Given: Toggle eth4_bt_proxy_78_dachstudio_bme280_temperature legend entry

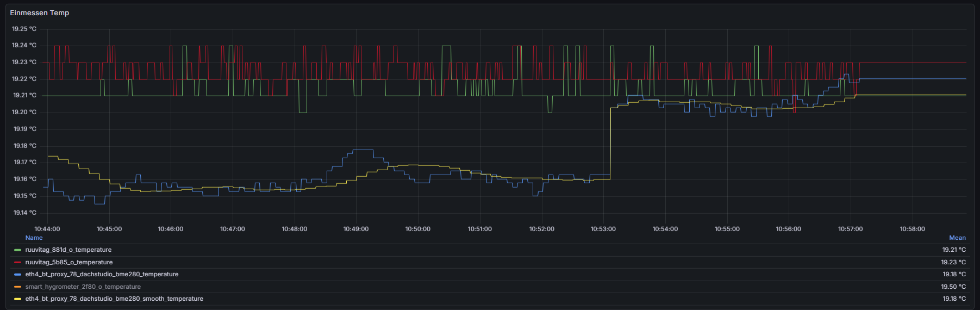Looking at the screenshot, I should 102,275.
